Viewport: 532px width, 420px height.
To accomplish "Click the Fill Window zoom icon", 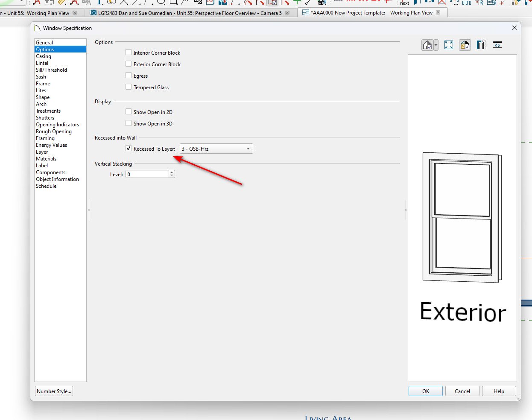I will (449, 45).
